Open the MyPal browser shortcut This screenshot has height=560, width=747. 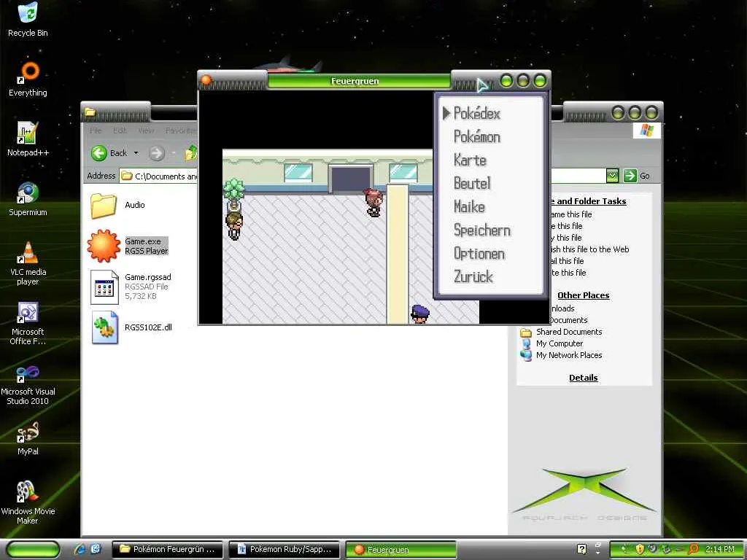point(28,438)
